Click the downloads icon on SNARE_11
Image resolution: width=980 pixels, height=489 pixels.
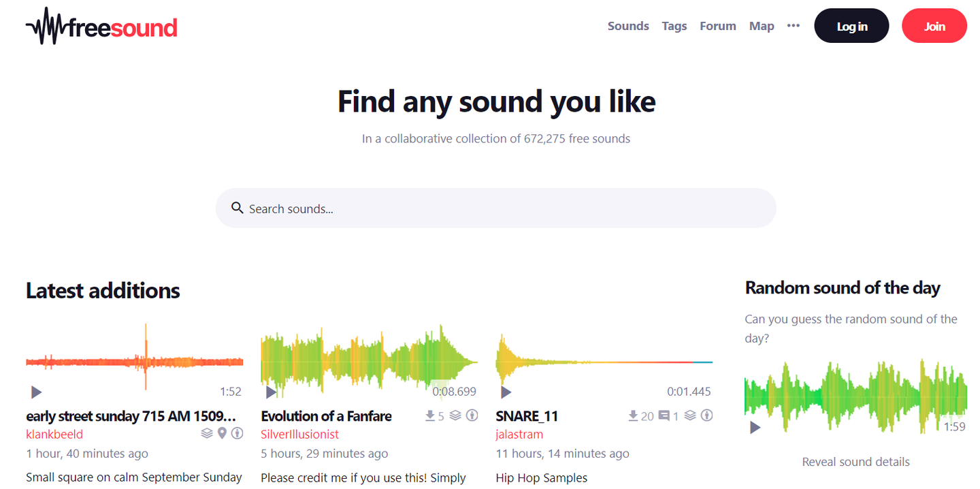point(633,415)
